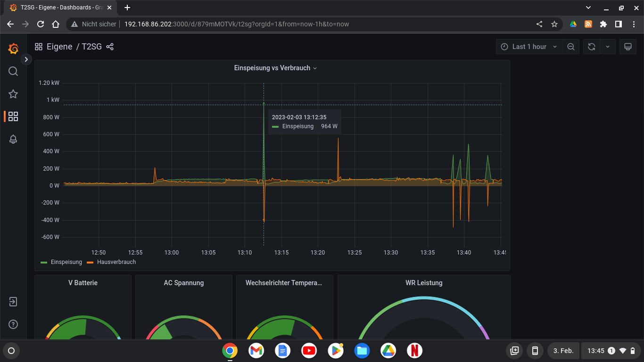Share the T2SG dashboard
The height and width of the screenshot is (362, 644).
110,47
